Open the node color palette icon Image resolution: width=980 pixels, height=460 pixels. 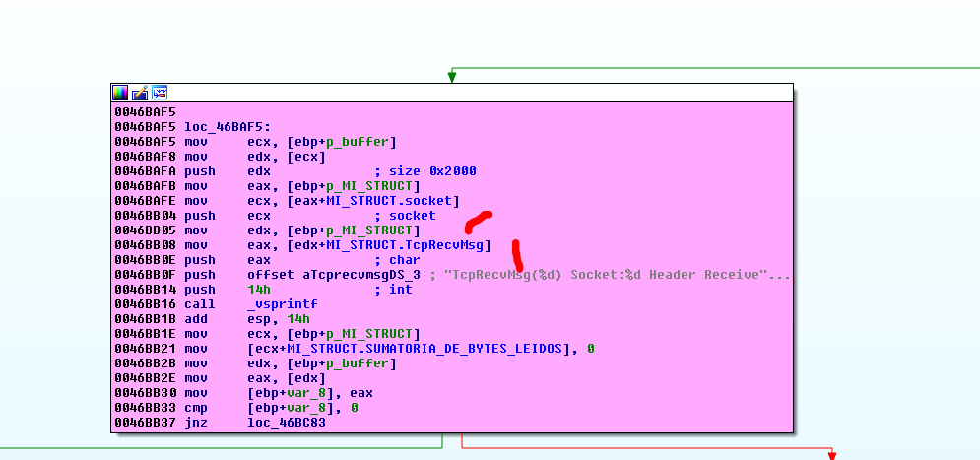tap(120, 94)
